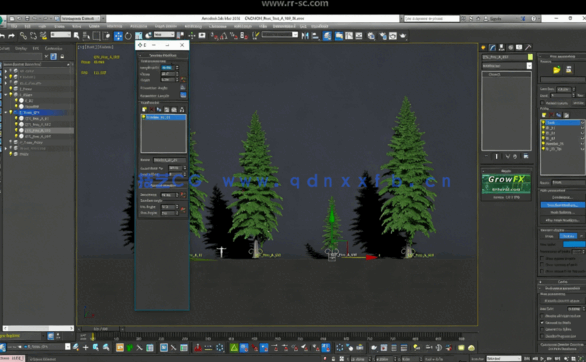Click the Distributors button above Direction Modifiers

click(x=563, y=197)
